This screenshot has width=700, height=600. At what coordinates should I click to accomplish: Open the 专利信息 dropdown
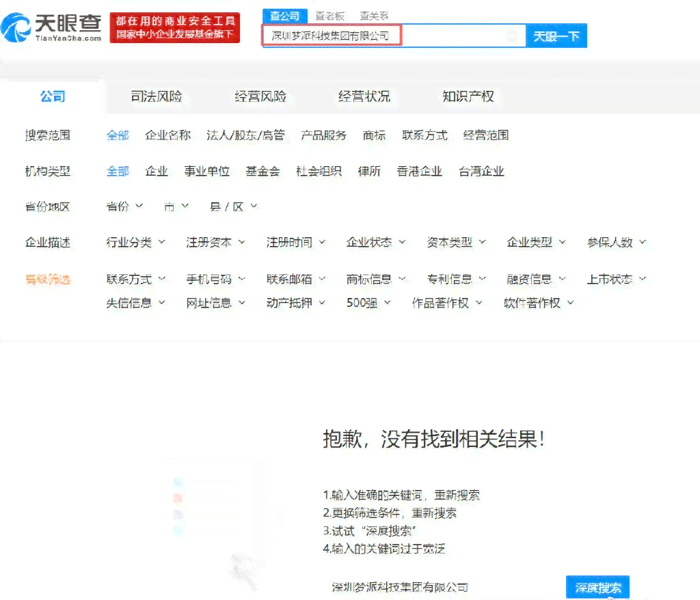[456, 279]
